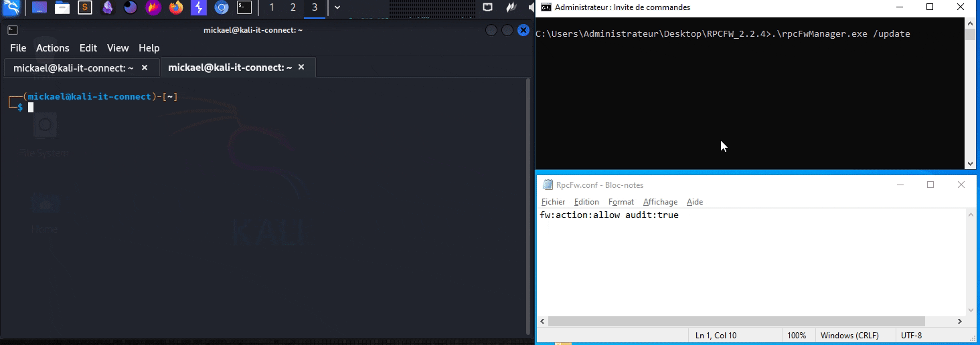Minimize the command prompt window
Viewport: 980px width, 345px height.
pos(898,7)
